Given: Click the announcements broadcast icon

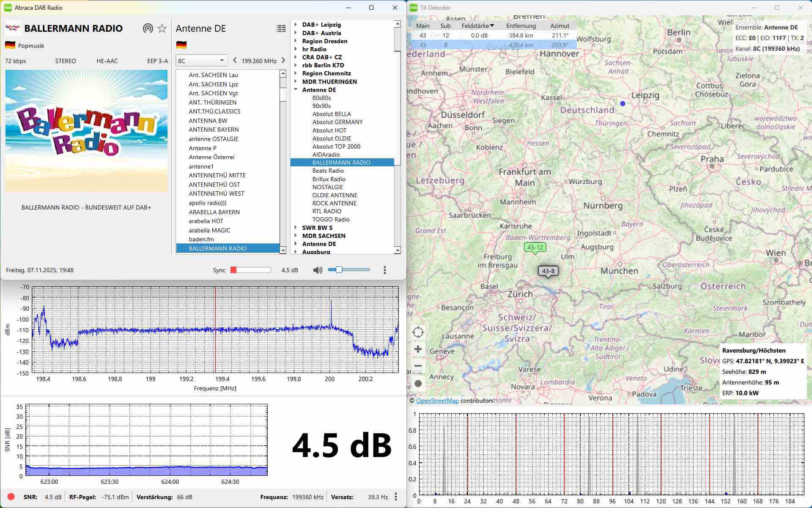Looking at the screenshot, I should coord(148,28).
